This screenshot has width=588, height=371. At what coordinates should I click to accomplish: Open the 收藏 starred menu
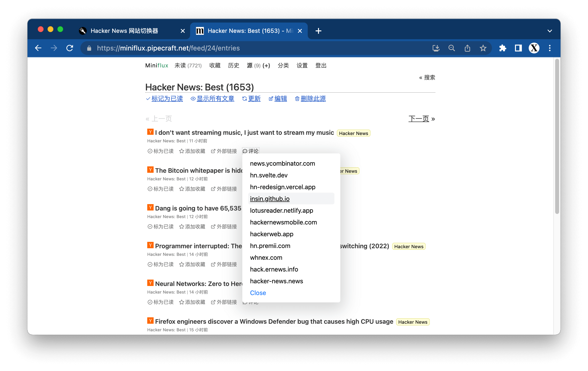(215, 65)
